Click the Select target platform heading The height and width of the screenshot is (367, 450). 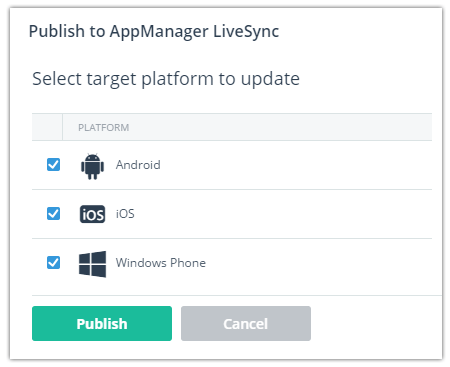(x=166, y=80)
